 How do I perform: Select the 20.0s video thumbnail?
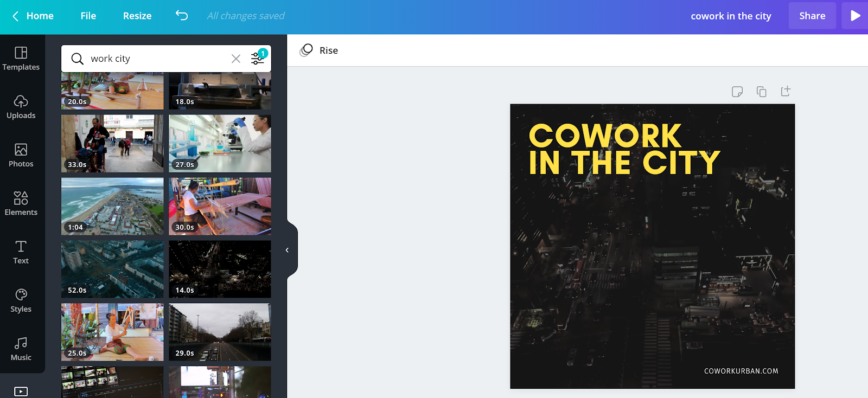[112, 92]
